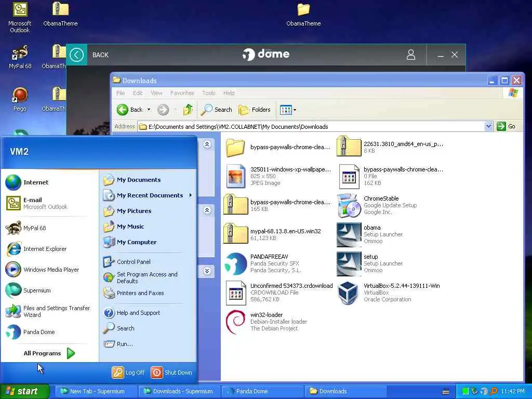The width and height of the screenshot is (532, 399).
Task: Switch to Panda Dome taskbar item
Action: 262,391
